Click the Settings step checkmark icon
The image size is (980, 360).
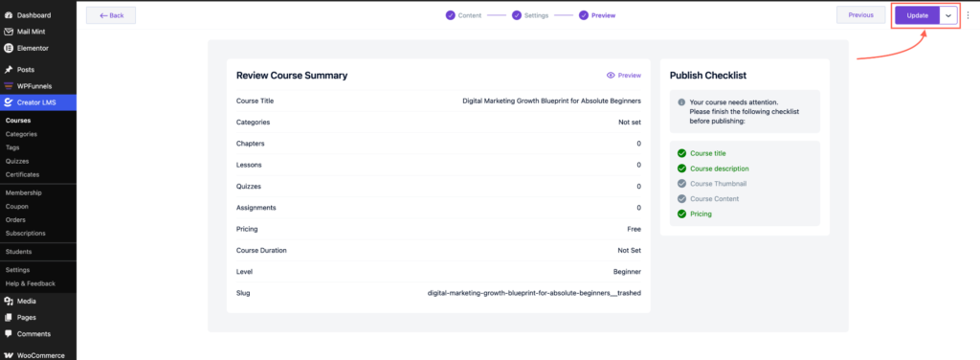(x=516, y=15)
